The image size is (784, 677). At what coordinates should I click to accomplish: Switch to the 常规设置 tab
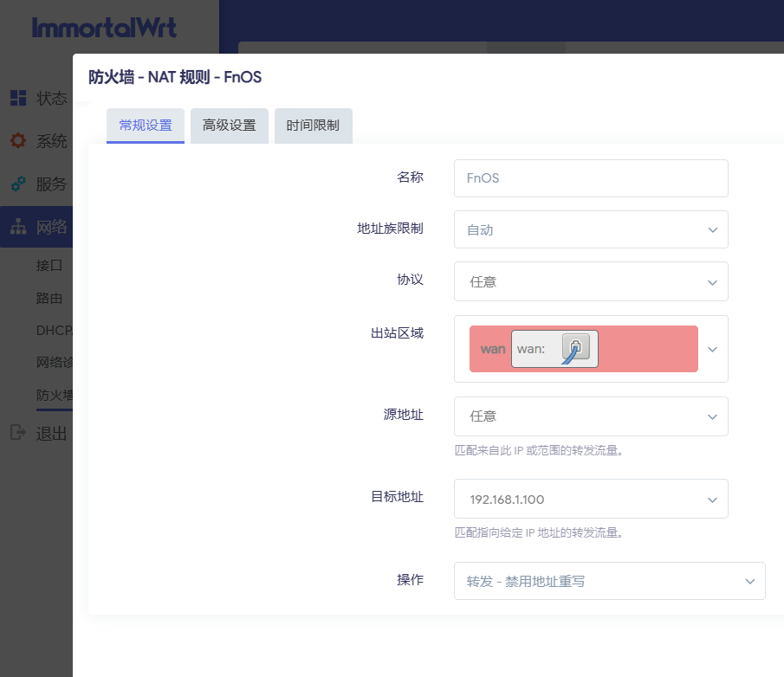tap(146, 126)
